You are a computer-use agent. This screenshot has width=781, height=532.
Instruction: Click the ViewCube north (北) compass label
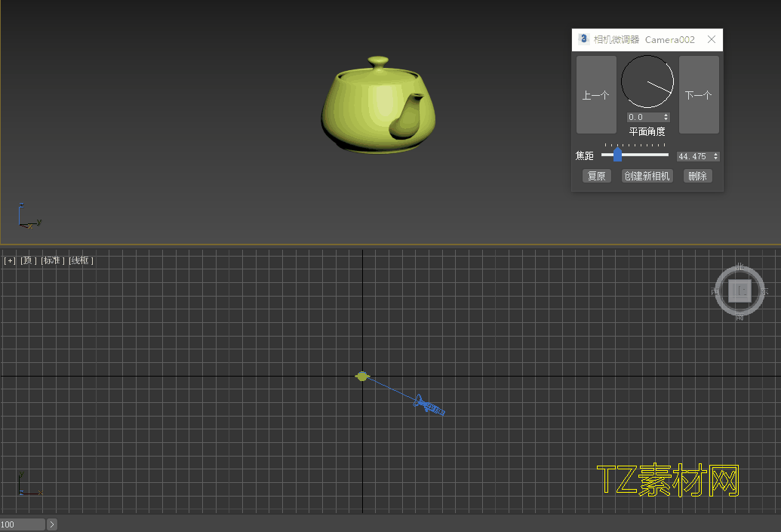point(739,266)
